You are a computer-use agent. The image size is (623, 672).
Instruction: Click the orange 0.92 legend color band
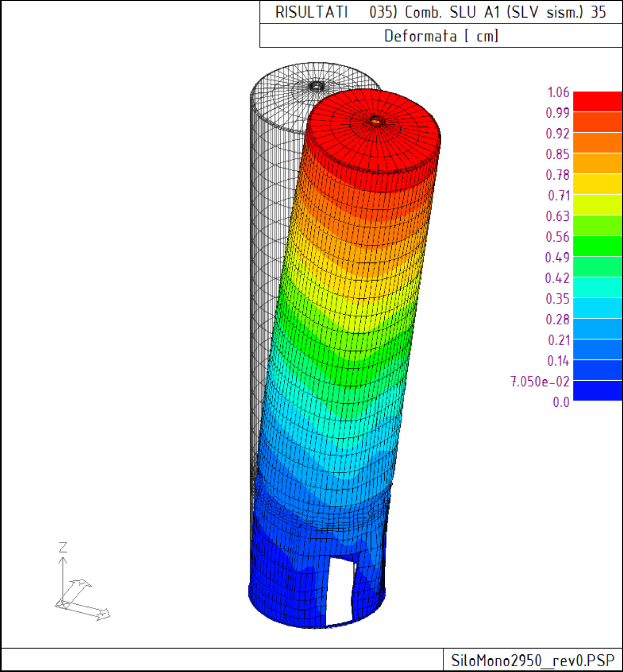click(x=597, y=142)
